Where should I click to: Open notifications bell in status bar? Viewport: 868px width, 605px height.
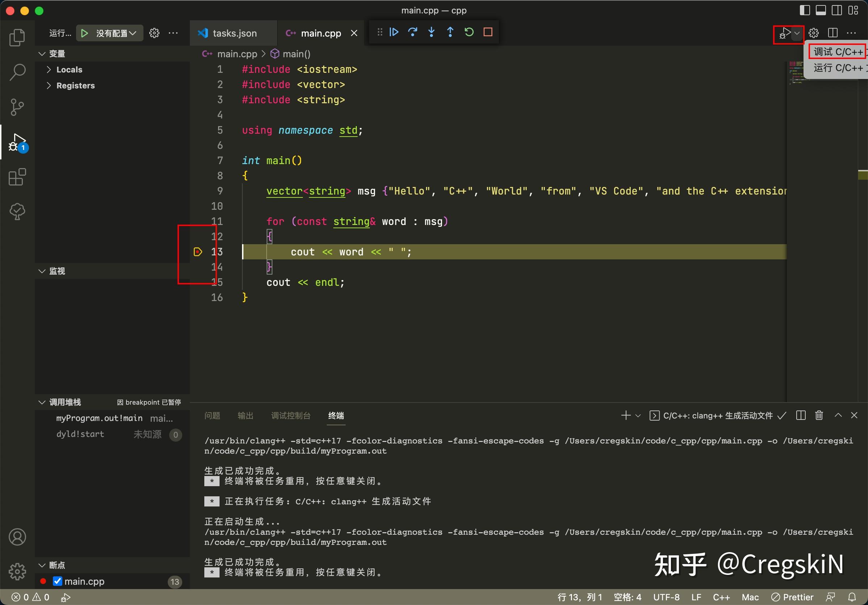tap(852, 597)
